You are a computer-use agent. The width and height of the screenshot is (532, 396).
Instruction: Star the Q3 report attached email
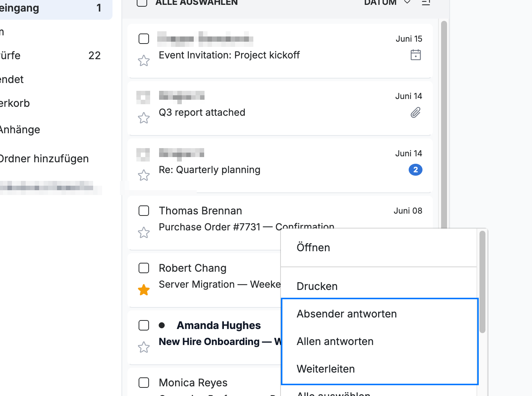144,118
